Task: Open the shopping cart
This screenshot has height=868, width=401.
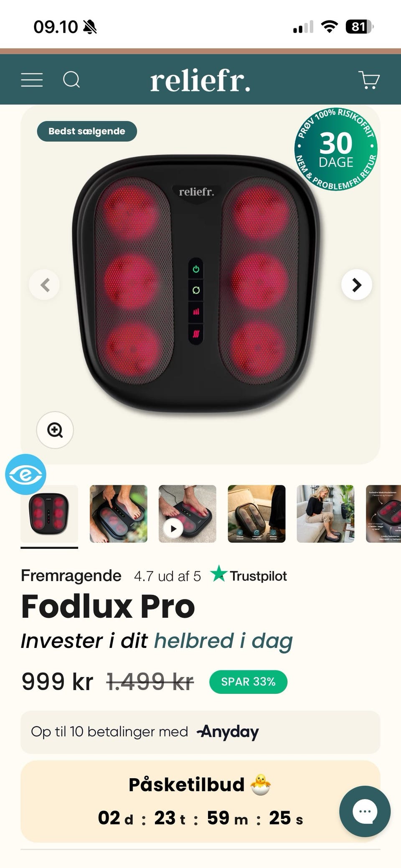Action: (369, 79)
